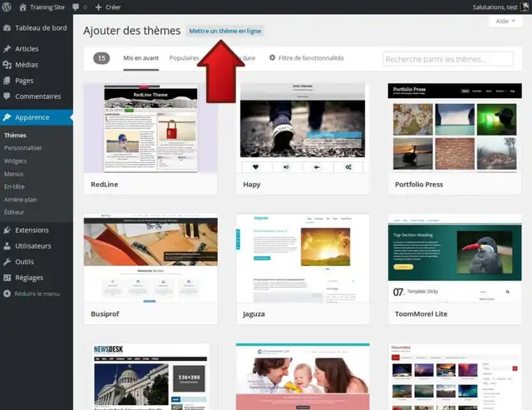Open the user avatar next to Salutations

coord(525,7)
